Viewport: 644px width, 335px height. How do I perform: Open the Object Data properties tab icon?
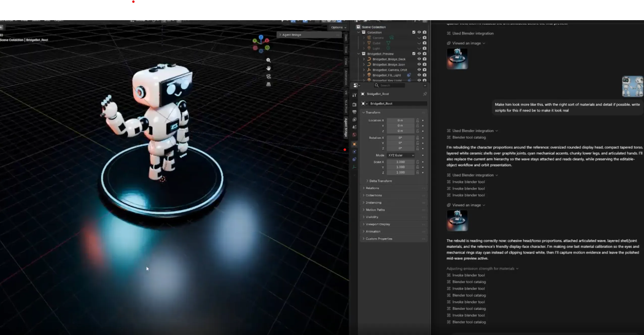coord(354,167)
